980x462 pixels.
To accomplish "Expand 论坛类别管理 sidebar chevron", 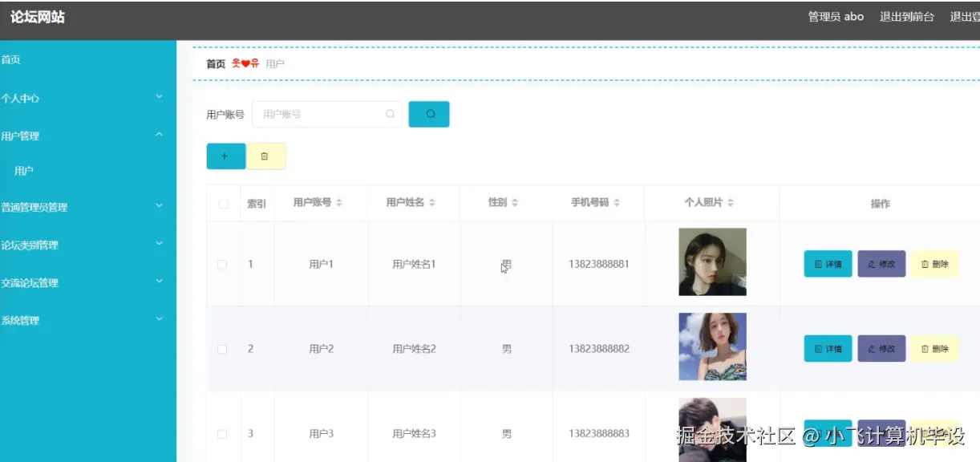I will point(159,244).
